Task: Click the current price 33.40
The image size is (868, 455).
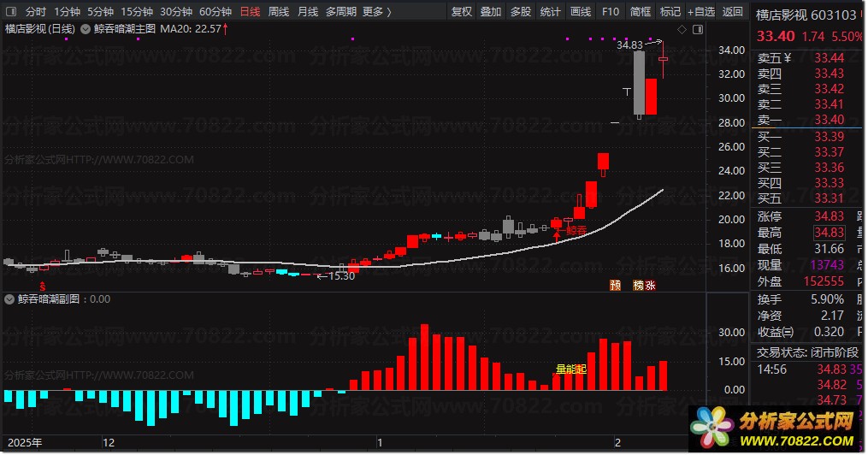Action: pyautogui.click(x=776, y=37)
